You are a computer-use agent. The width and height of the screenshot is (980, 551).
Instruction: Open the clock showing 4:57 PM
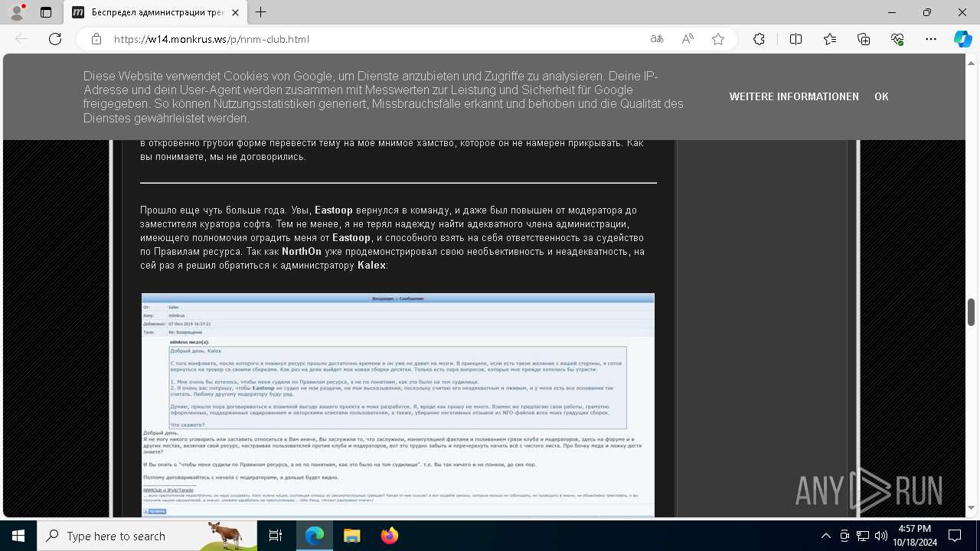coord(914,536)
